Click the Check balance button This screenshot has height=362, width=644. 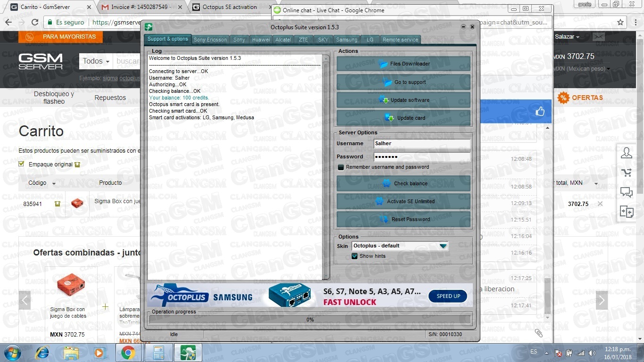click(x=404, y=183)
